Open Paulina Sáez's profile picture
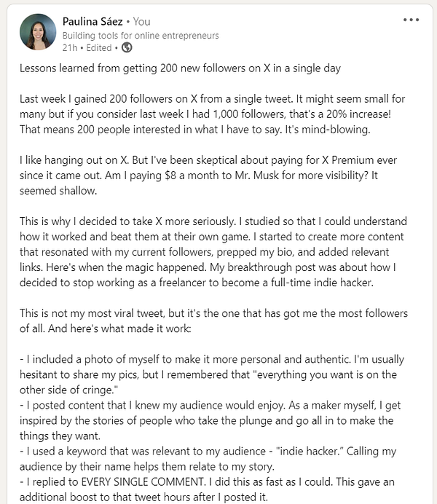437x504 pixels. [x=39, y=31]
